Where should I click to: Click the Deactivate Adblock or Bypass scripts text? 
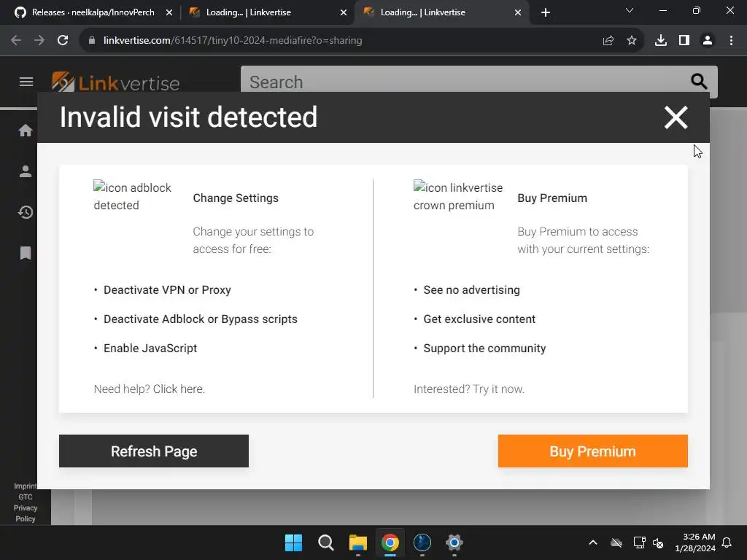201,319
